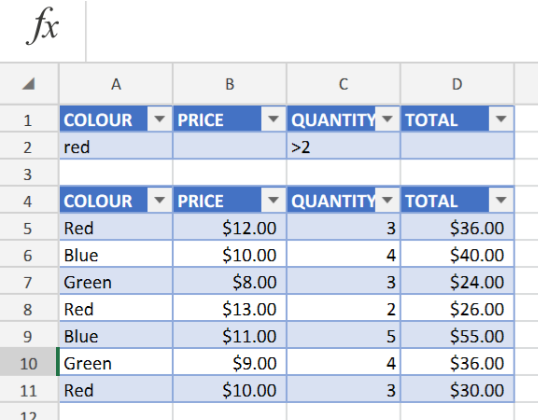Select criteria cell containing >2
The width and height of the screenshot is (538, 420).
click(x=343, y=147)
